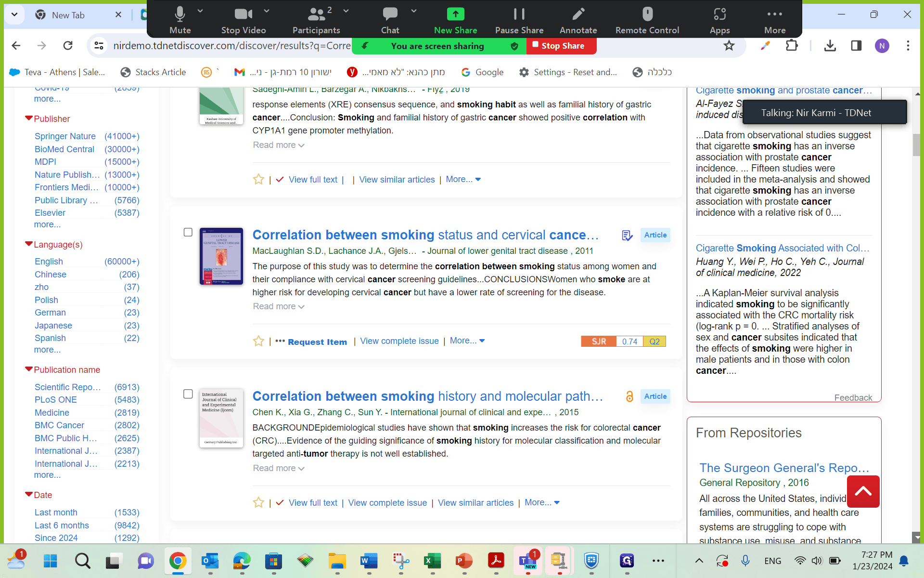Viewport: 924px width, 578px height.
Task: Bookmark this page with star icon
Action: pos(729,46)
